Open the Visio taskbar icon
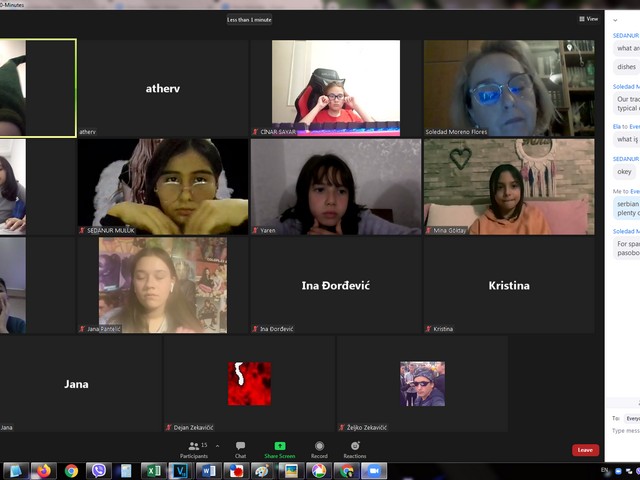Screen dimensions: 640x480 (181, 471)
